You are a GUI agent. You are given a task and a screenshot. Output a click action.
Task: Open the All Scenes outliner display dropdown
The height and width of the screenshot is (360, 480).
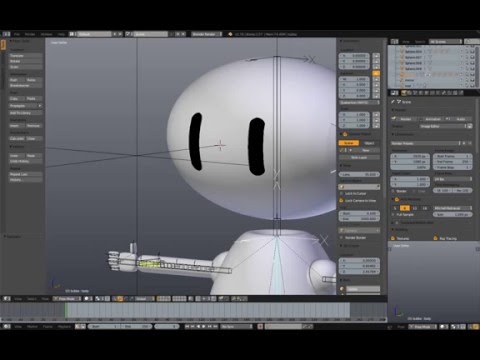click(446, 41)
